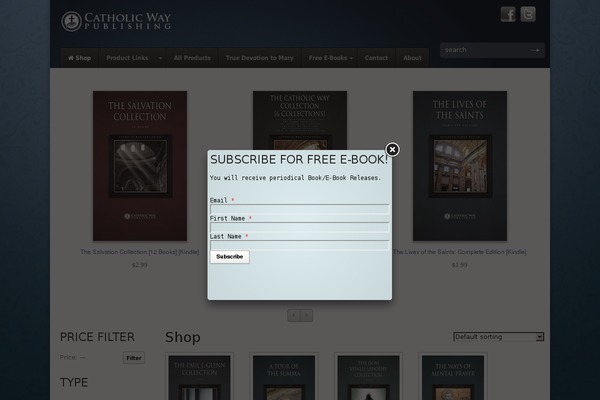Click the TYPE heading
The height and width of the screenshot is (400, 600).
[x=74, y=382]
